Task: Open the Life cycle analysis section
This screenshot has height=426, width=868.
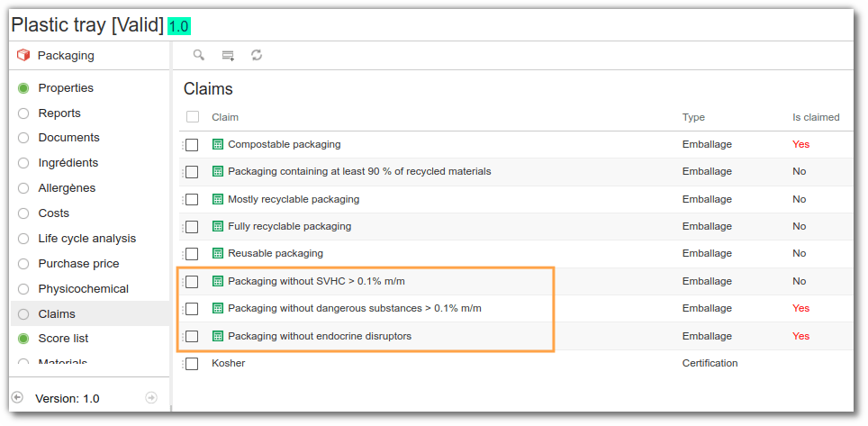Action: pos(87,238)
